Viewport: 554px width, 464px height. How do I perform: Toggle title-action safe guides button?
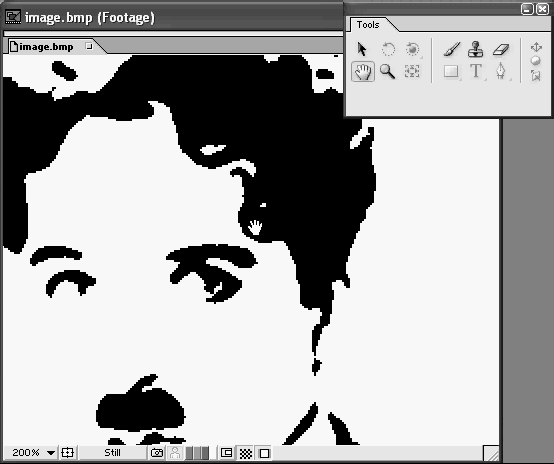click(x=67, y=453)
